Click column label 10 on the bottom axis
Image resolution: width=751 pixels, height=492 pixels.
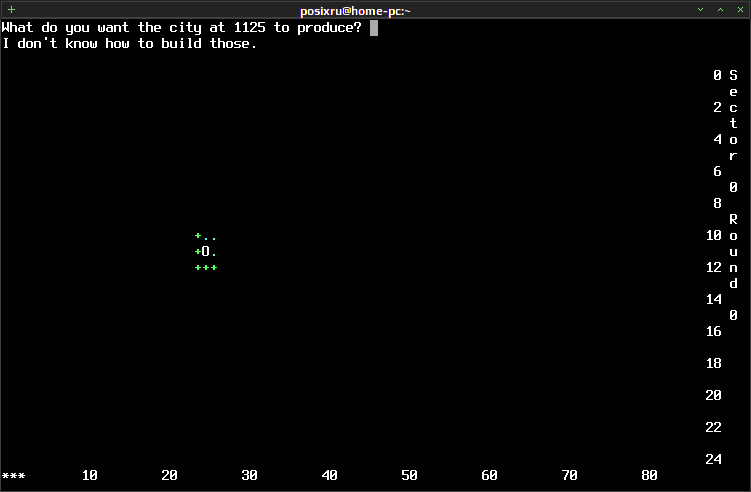[x=90, y=475]
